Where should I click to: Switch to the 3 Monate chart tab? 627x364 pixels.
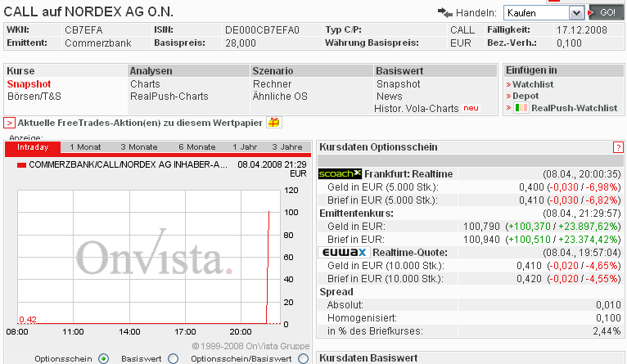[x=139, y=147]
